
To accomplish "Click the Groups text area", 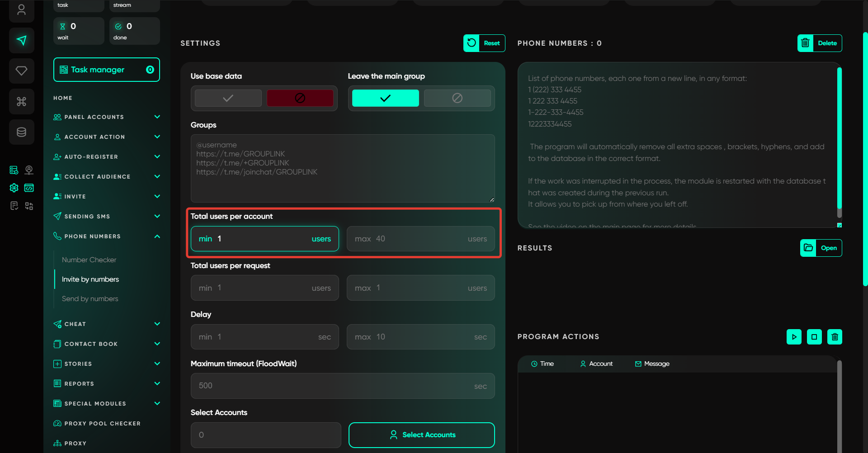I will 342,168.
